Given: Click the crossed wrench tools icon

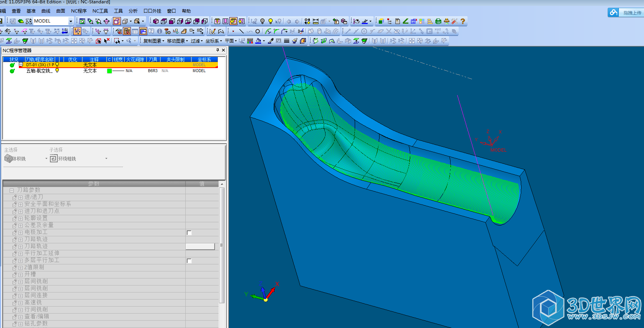Looking at the screenshot, I should (454, 21).
